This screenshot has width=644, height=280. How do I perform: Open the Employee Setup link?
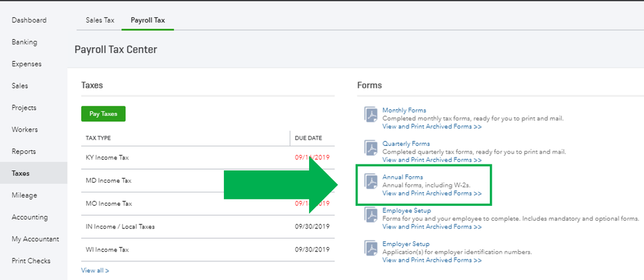pyautogui.click(x=407, y=210)
